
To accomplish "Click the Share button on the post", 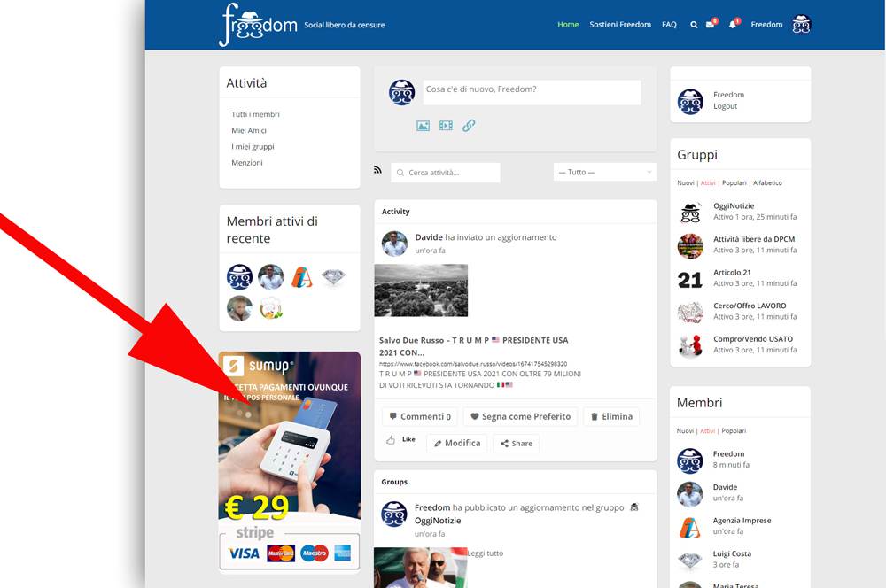I will coord(516,444).
